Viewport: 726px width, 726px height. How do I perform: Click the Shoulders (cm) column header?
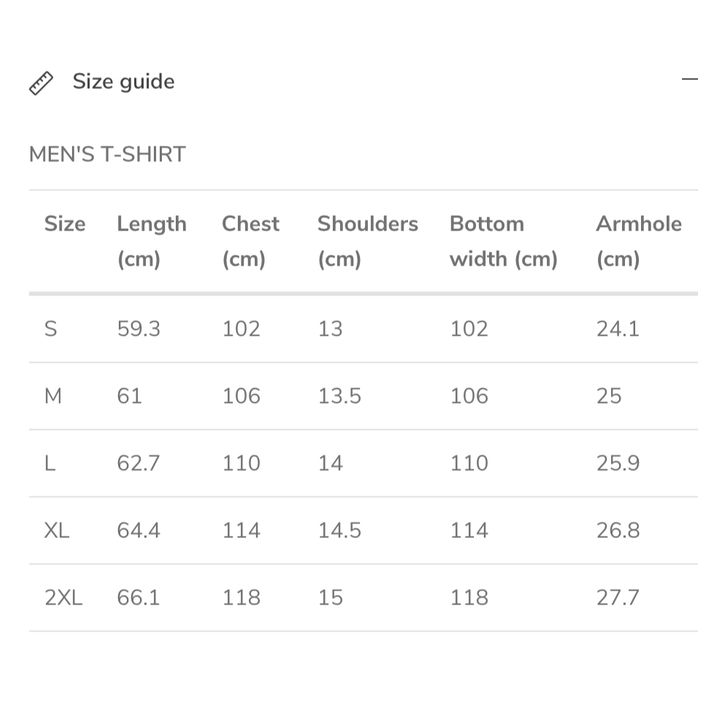[x=367, y=241]
